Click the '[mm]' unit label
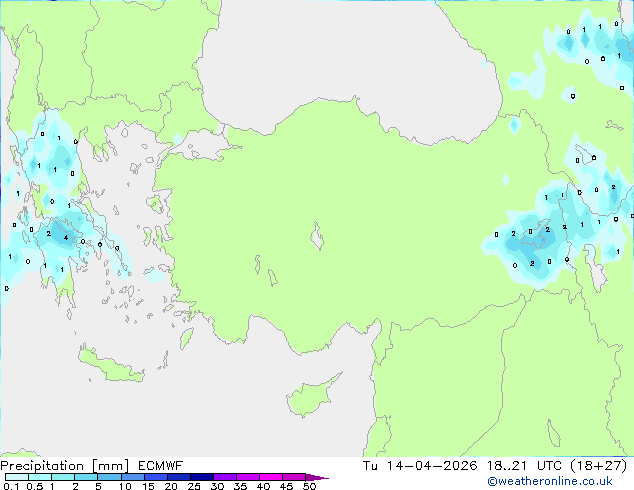The width and height of the screenshot is (634, 490). click(x=110, y=466)
